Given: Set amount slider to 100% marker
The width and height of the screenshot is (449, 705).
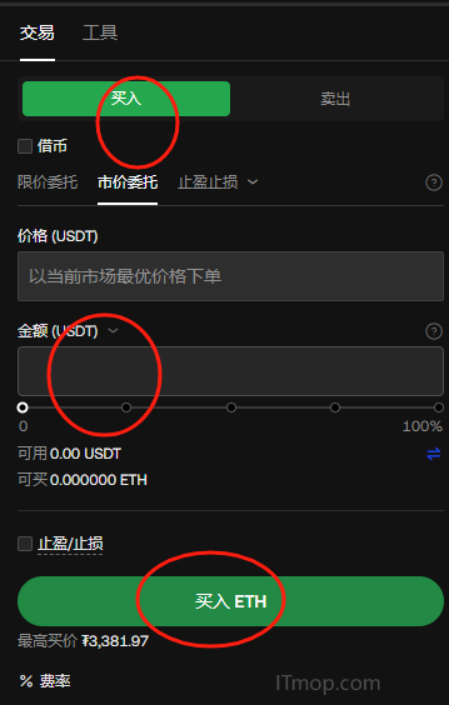Looking at the screenshot, I should click(x=439, y=407).
